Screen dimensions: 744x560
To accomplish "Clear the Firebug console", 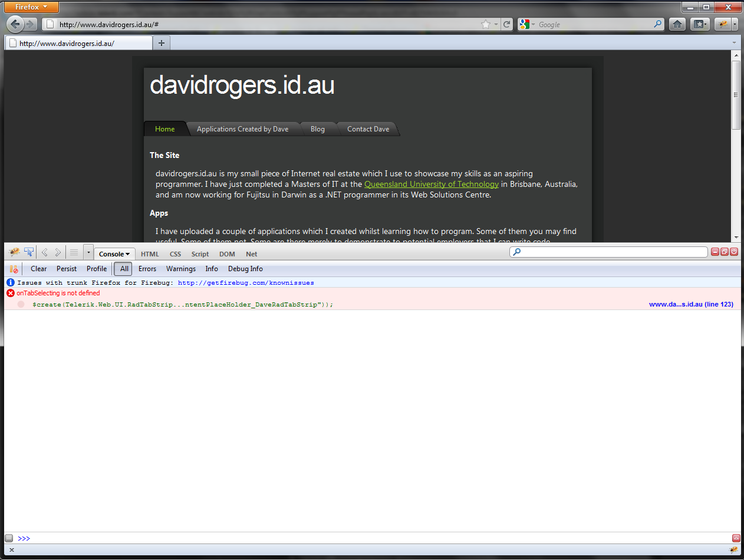I will [39, 269].
